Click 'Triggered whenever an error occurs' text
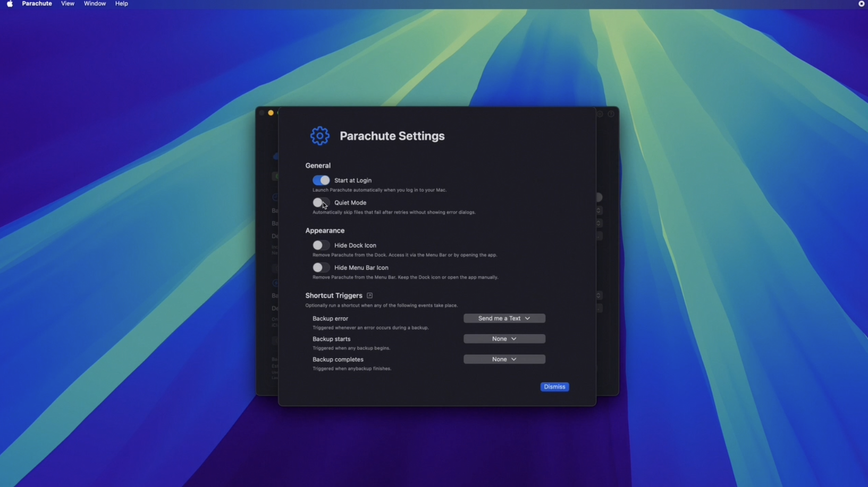 coord(370,328)
